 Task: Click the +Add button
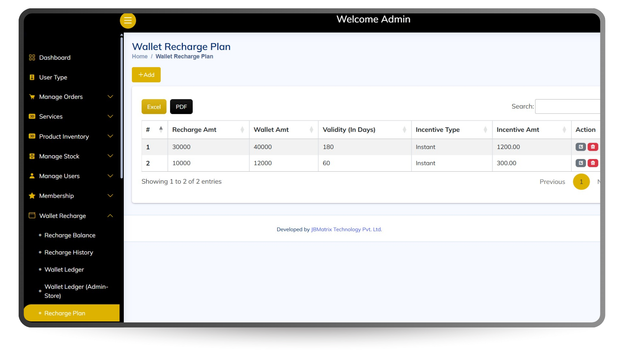(x=146, y=75)
